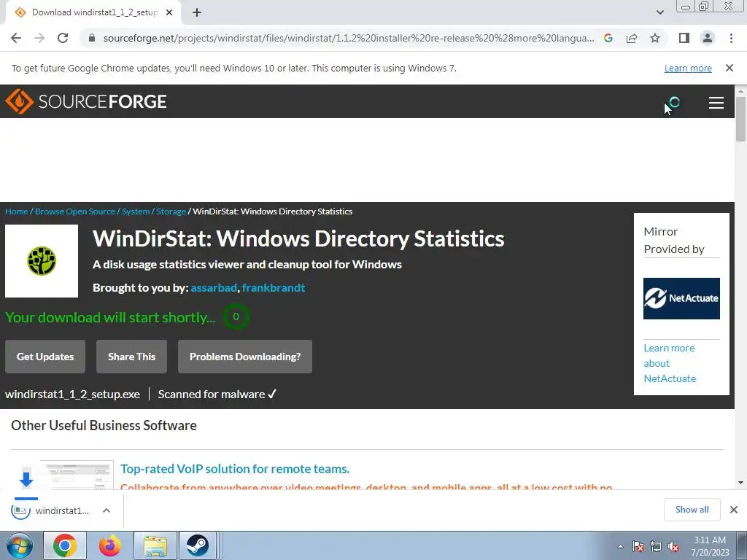747x560 pixels.
Task: Bookmark this page with the star
Action: (x=655, y=38)
